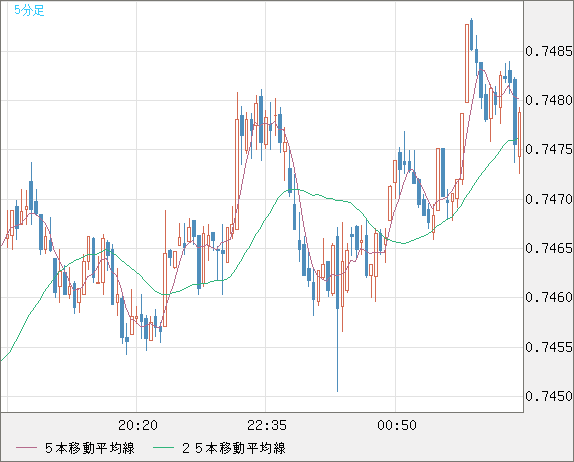This screenshot has width=574, height=462.
Task: Click the 20:20 time axis label
Action: [138, 425]
